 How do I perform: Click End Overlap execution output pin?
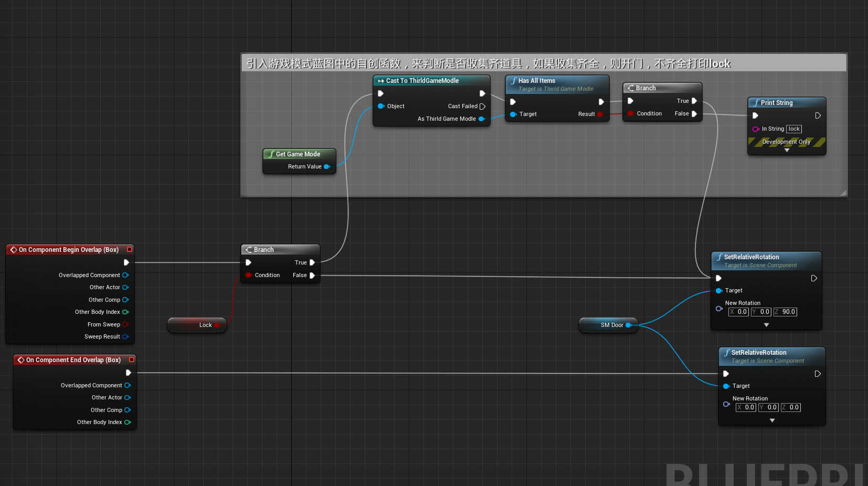click(x=129, y=373)
